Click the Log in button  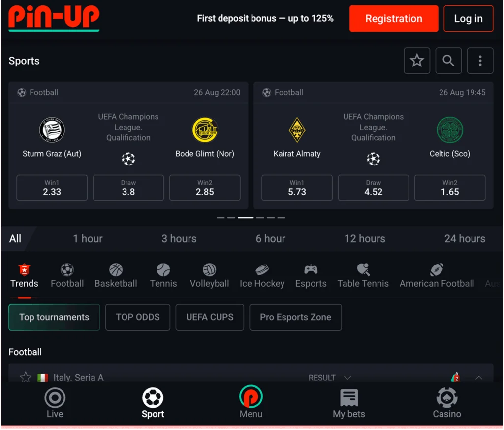pyautogui.click(x=469, y=18)
